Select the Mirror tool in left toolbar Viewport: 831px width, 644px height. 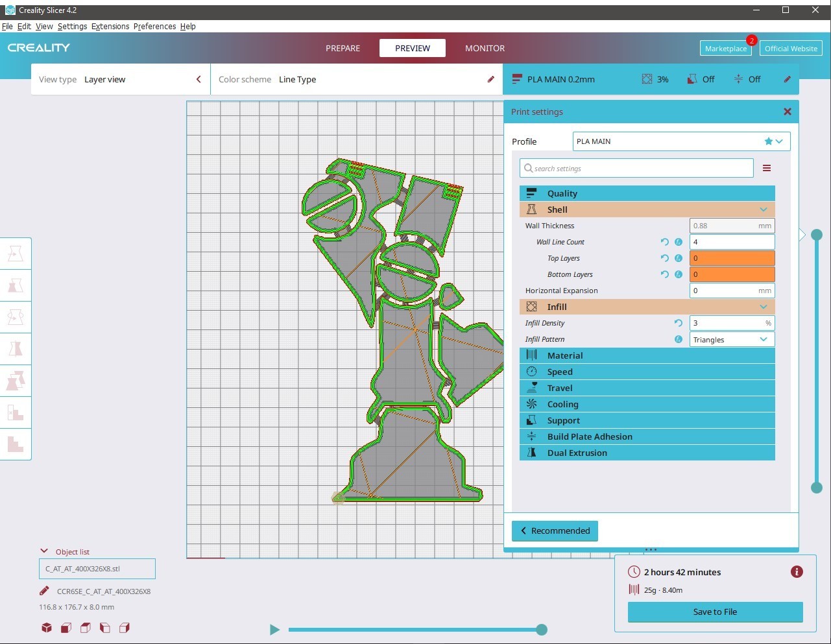pos(16,349)
